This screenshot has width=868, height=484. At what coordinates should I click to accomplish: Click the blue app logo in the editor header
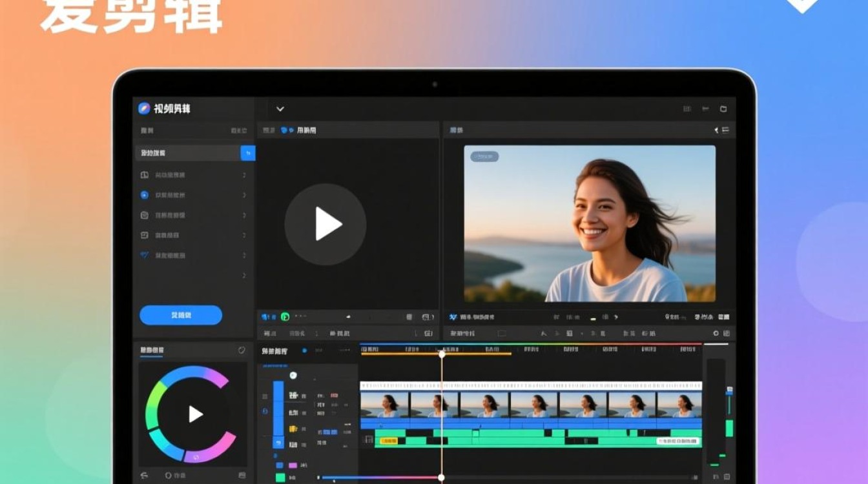(x=144, y=108)
